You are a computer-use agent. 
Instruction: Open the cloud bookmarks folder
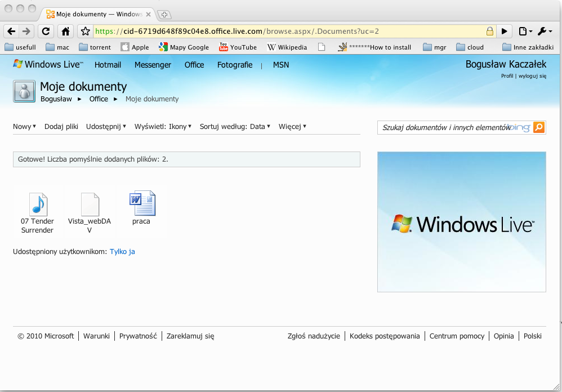[470, 47]
